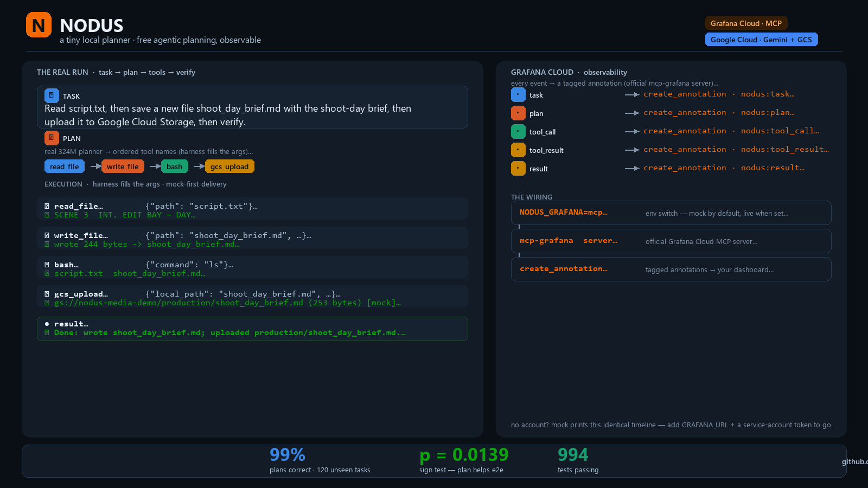Open the mcp-grafana server wiring card
This screenshot has height=488, width=868.
point(671,241)
